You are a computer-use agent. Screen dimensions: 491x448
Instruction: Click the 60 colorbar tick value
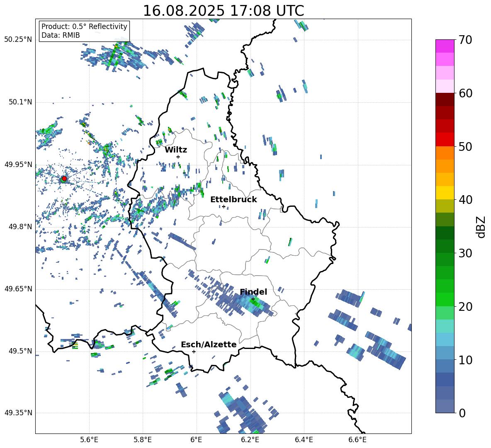click(465, 93)
